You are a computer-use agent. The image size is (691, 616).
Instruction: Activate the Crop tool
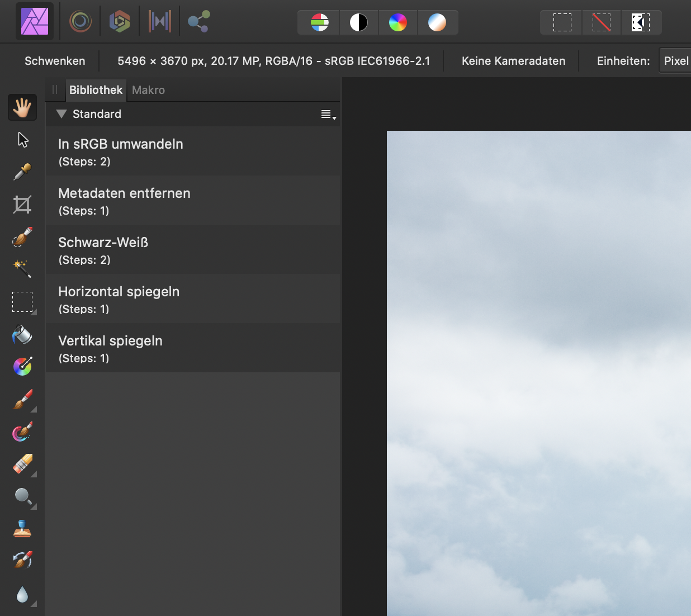[x=22, y=205]
